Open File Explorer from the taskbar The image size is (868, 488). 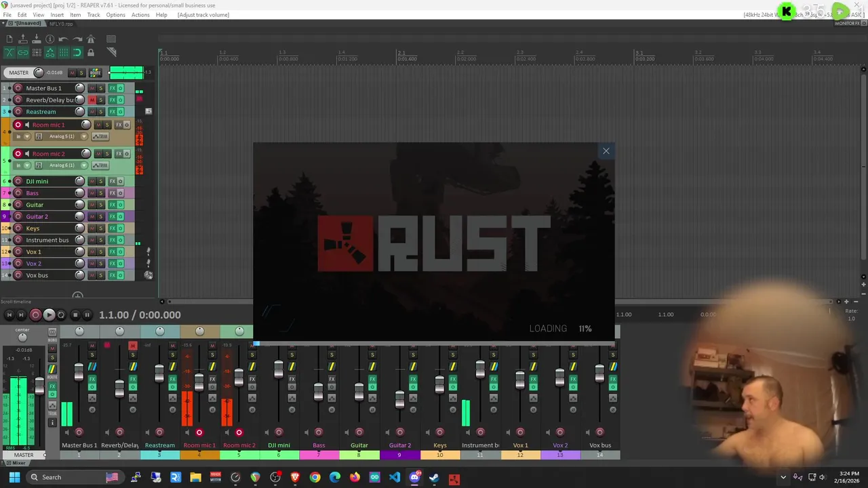[195, 477]
